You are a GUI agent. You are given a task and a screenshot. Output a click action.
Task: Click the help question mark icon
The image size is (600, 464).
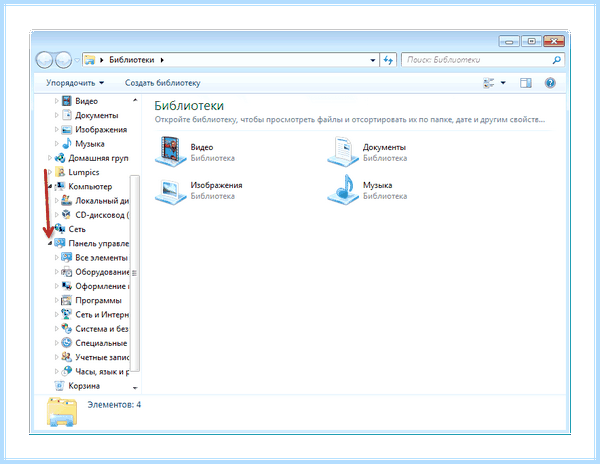550,83
